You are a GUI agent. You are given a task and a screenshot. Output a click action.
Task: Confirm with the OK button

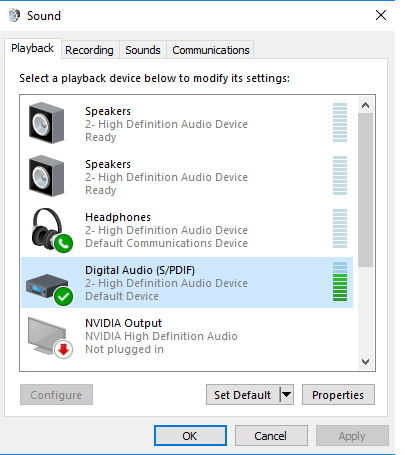(x=190, y=436)
